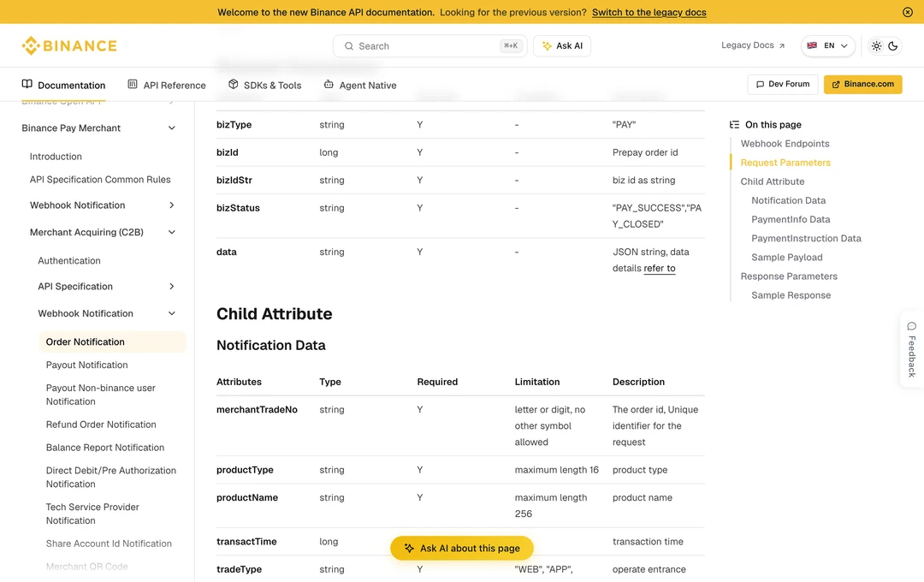The width and height of the screenshot is (924, 582).
Task: Click the search magnifier icon
Action: click(349, 46)
